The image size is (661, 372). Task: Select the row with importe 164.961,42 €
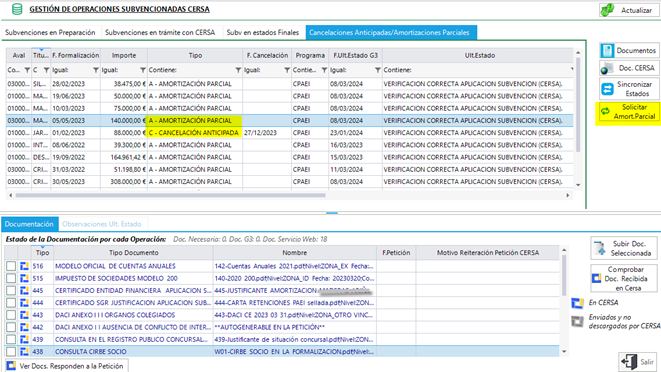pos(290,157)
